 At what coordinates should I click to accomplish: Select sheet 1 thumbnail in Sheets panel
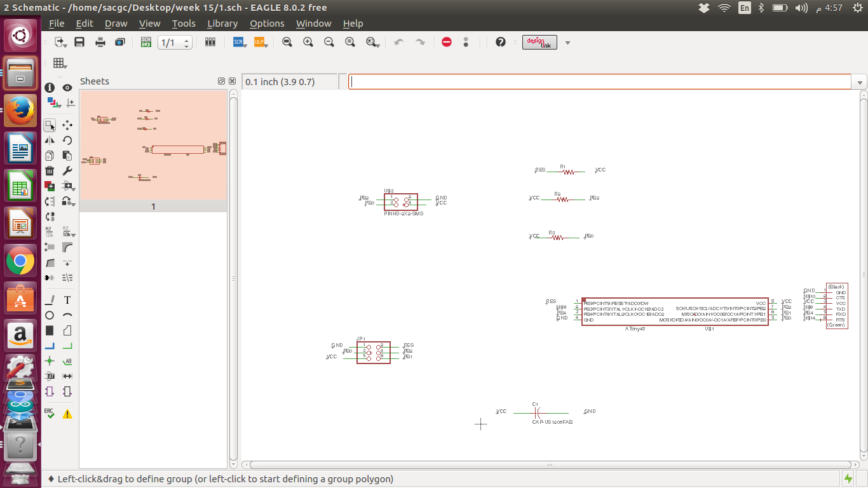point(153,151)
